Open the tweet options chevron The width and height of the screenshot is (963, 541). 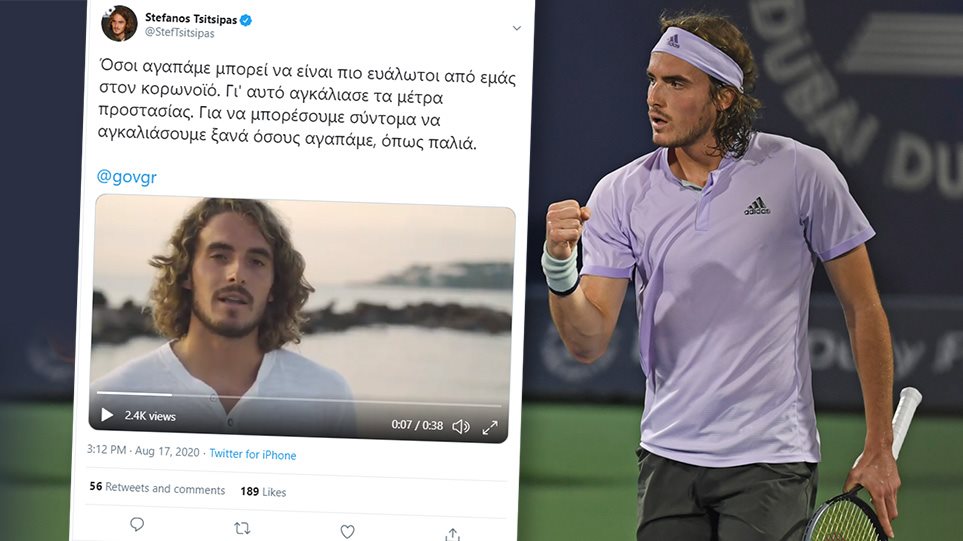(x=516, y=28)
